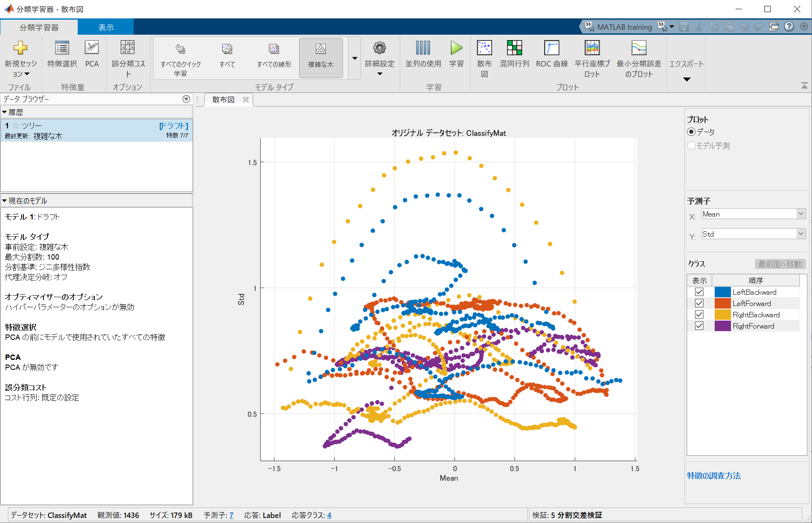Click the paste icon in quick access bar
The width and height of the screenshot is (812, 523).
(729, 27)
